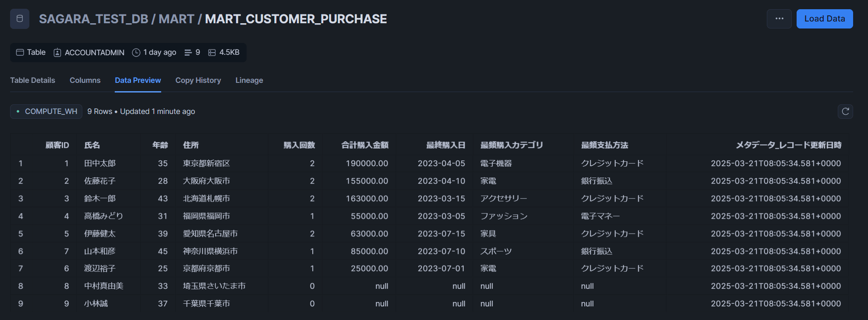The image size is (868, 320).
Task: Click the 2023-07-10 last purchase date cell
Action: (441, 251)
